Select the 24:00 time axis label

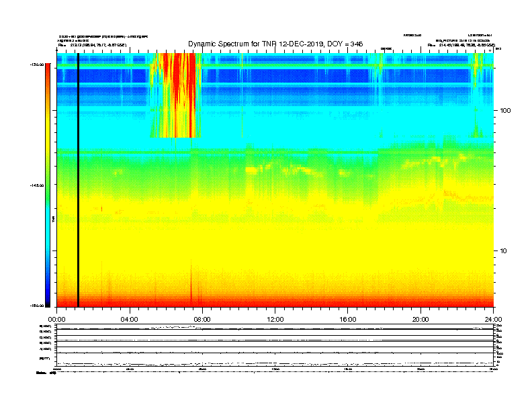pos(493,320)
